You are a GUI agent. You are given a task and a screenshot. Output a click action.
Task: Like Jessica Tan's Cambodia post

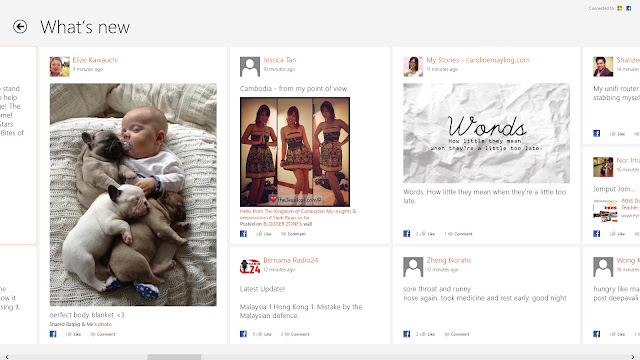click(x=264, y=234)
